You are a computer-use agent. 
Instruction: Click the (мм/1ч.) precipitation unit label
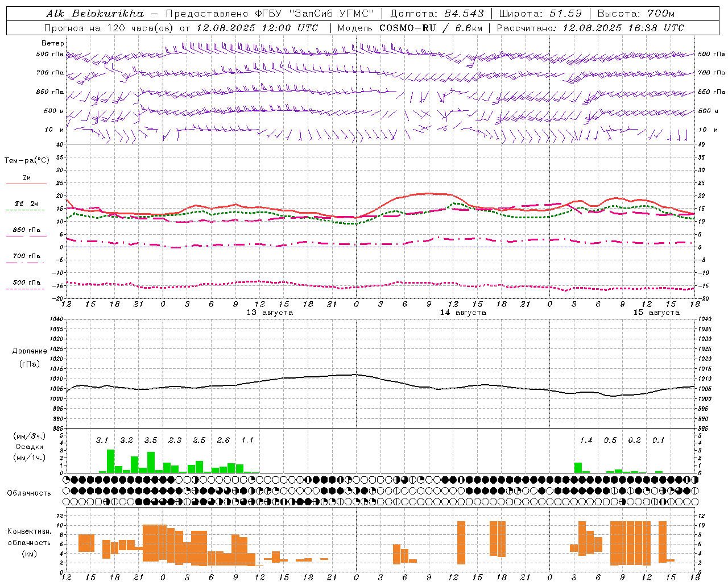click(x=30, y=458)
